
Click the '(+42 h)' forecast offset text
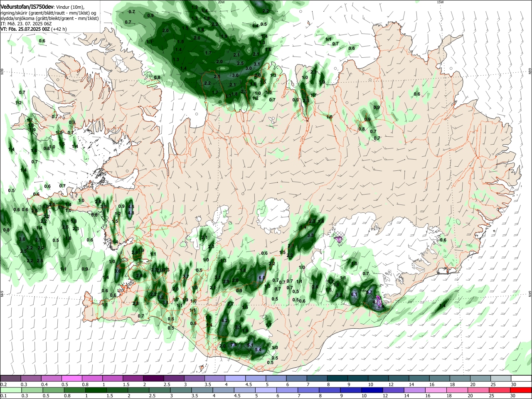click(x=59, y=30)
